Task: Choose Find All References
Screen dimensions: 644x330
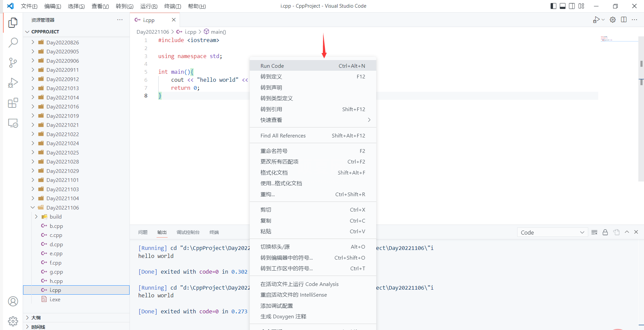Action: [x=313, y=135]
